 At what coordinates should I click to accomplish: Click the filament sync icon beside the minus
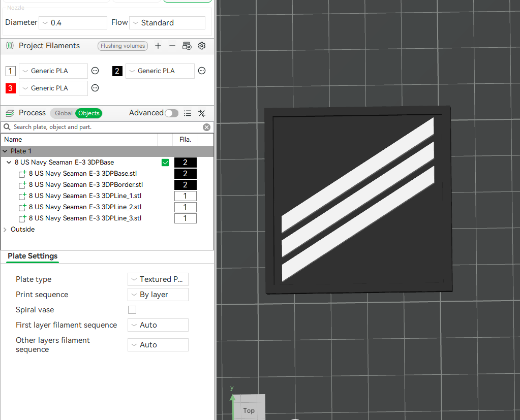pos(187,46)
